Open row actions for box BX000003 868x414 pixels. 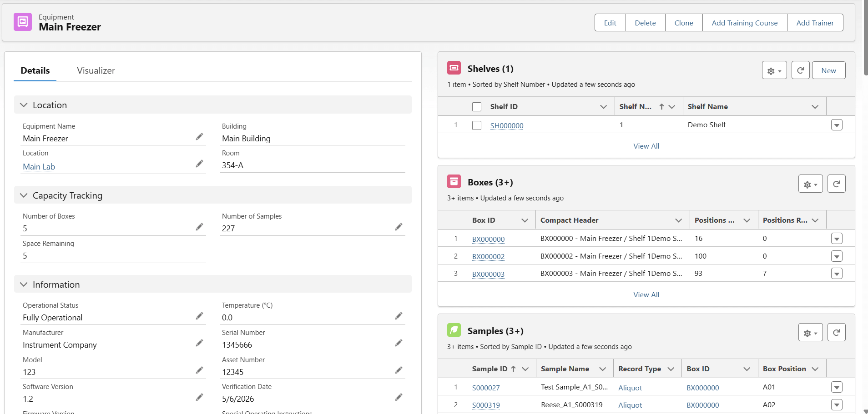(x=837, y=274)
